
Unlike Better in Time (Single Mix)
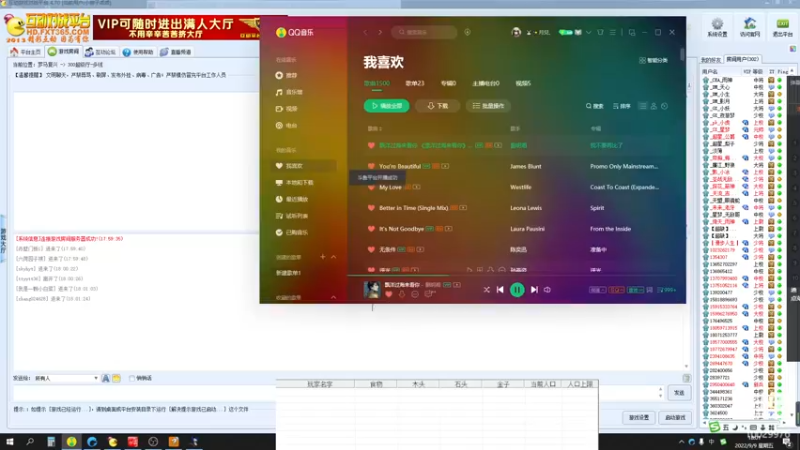(x=371, y=208)
